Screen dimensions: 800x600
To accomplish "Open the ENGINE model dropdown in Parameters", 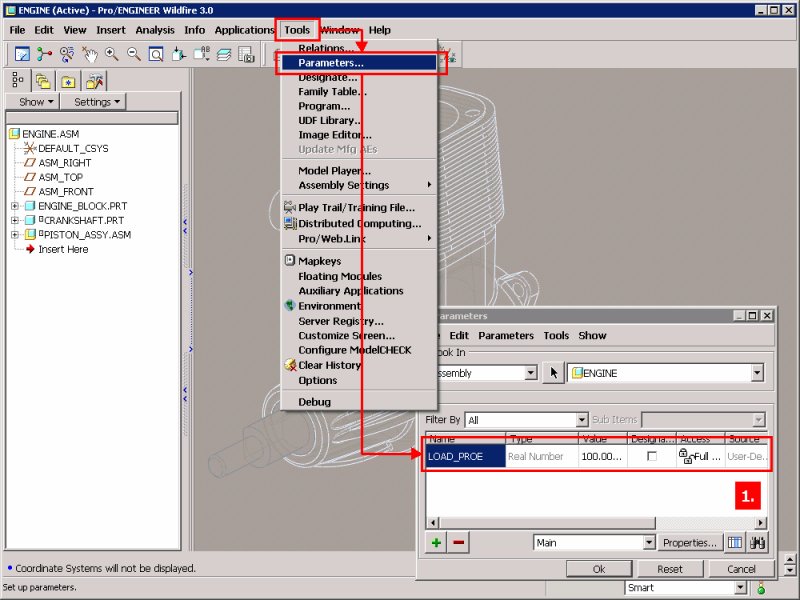I will pyautogui.click(x=757, y=373).
